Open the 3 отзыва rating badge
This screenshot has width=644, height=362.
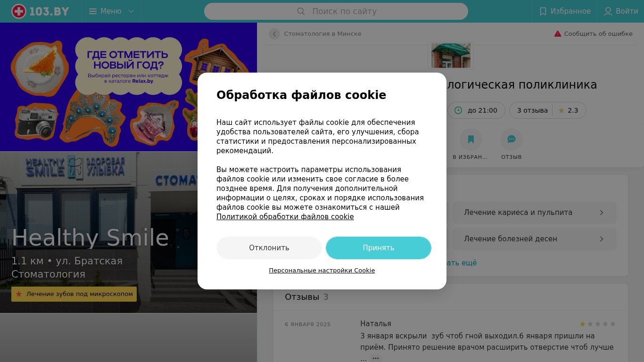[x=548, y=110]
